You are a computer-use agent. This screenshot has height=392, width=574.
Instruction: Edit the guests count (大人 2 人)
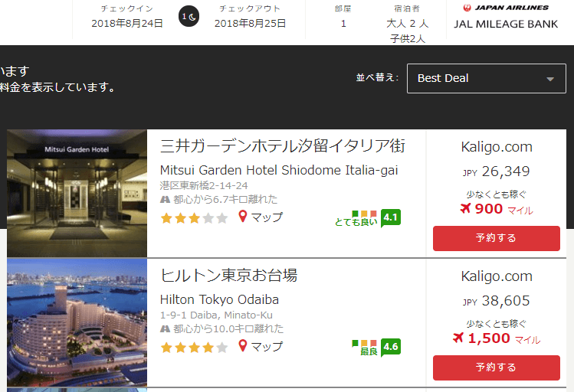coord(407,24)
